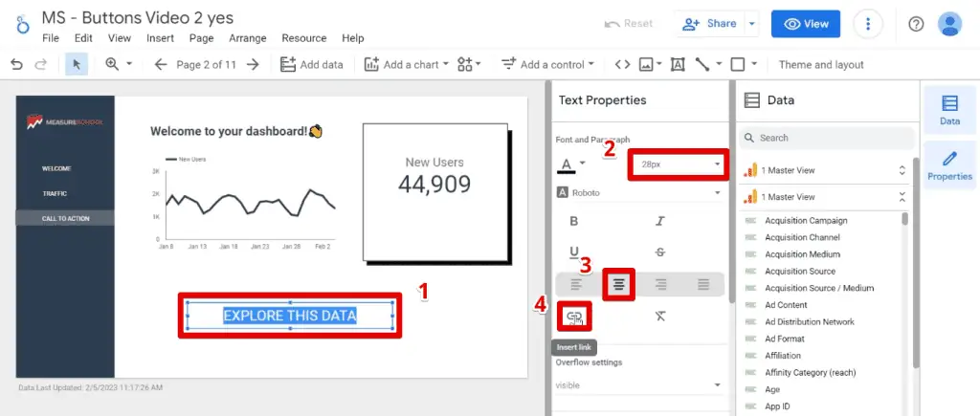Click the URL embed code icon
Image resolution: width=980 pixels, height=416 pixels.
coord(622,64)
